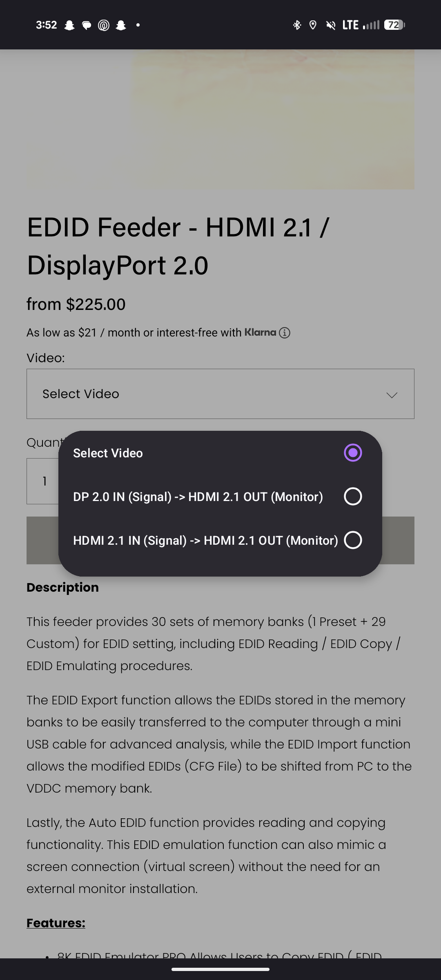Tap the first Snapchat notification icon
441x980 pixels.
(69, 25)
